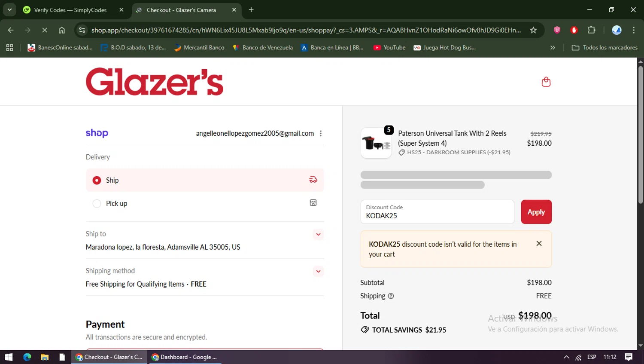The width and height of the screenshot is (644, 364).
Task: Click the Total Savings tag icon
Action: coord(365,330)
